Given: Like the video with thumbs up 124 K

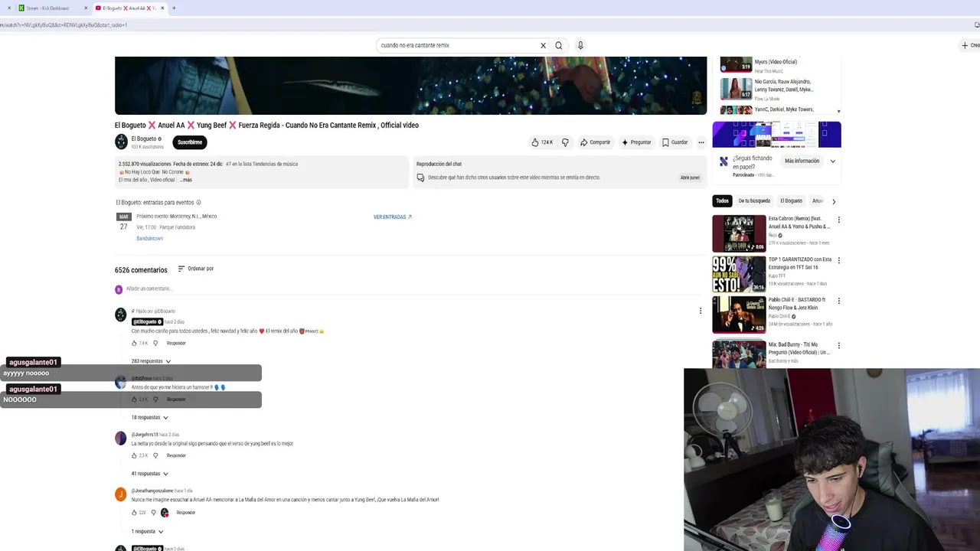Looking at the screenshot, I should pyautogui.click(x=542, y=142).
